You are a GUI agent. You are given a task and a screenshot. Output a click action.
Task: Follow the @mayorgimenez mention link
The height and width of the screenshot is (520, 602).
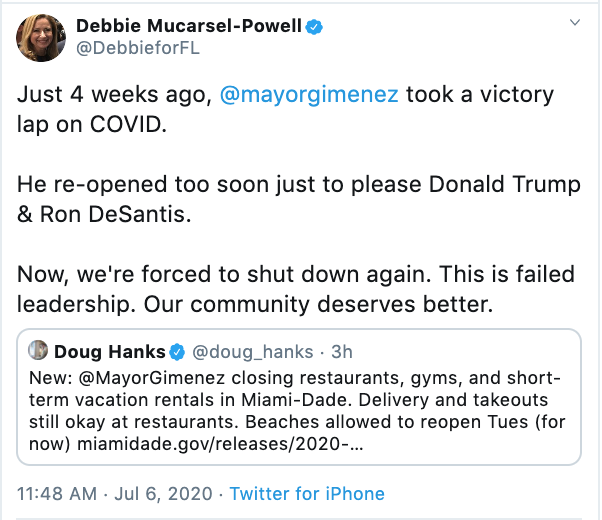(309, 94)
